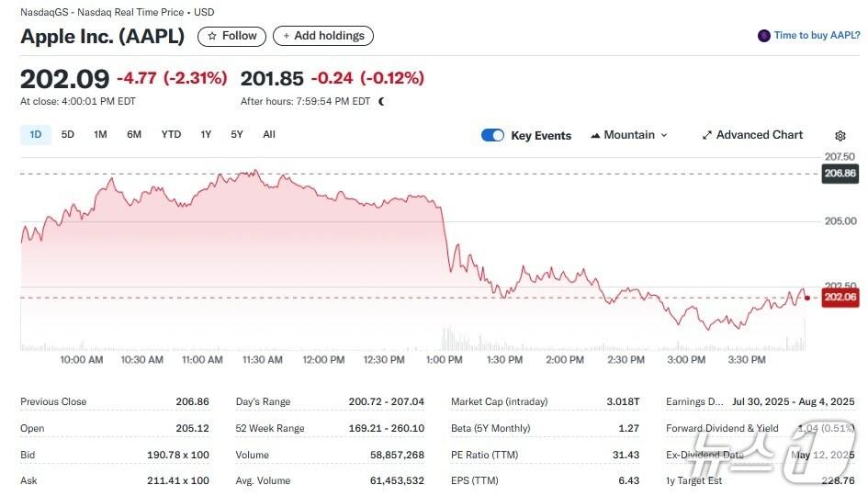Viewport: 868px width, 496px height.
Task: Click the purple Time to buy icon
Action: pyautogui.click(x=763, y=36)
